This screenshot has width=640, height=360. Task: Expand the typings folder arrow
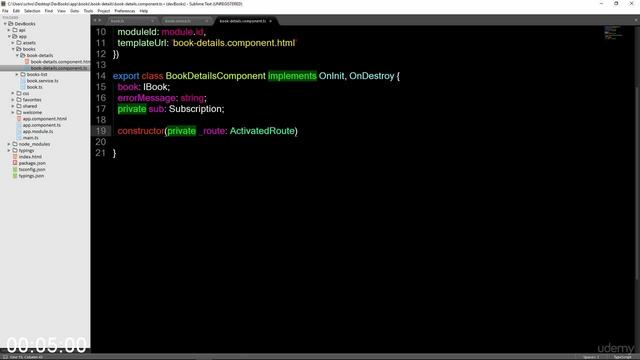tap(9, 150)
